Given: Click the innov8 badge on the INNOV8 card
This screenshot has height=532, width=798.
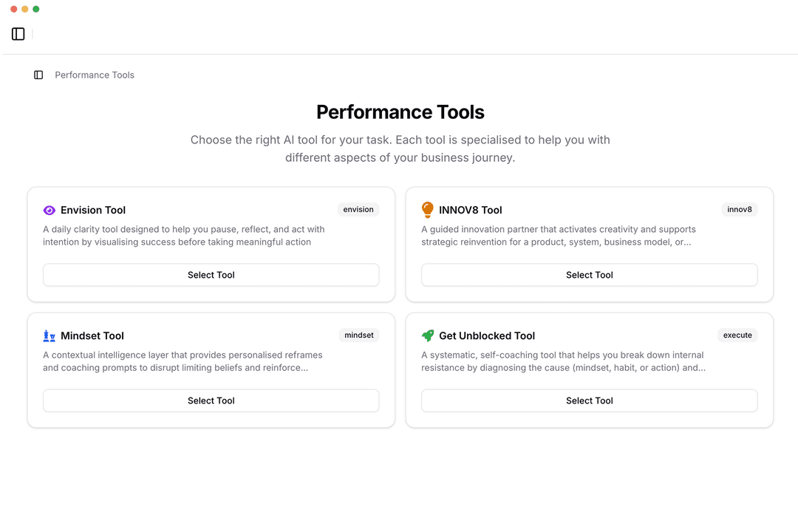Looking at the screenshot, I should coord(739,209).
